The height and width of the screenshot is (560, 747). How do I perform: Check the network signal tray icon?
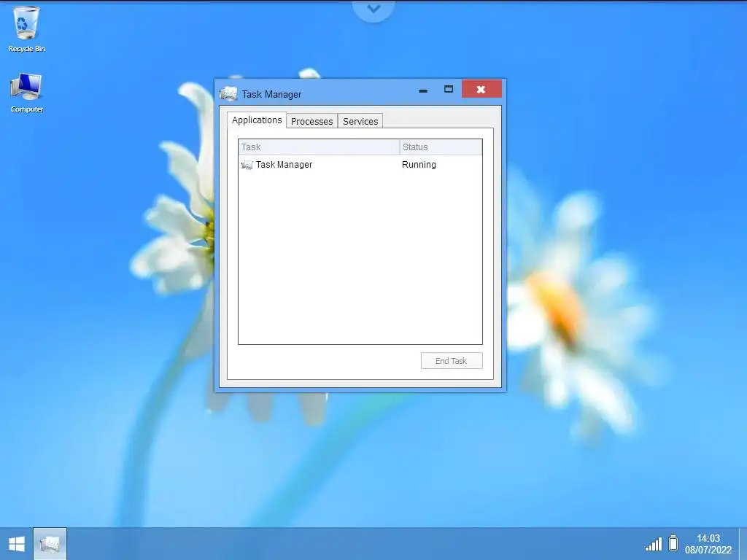pos(653,544)
